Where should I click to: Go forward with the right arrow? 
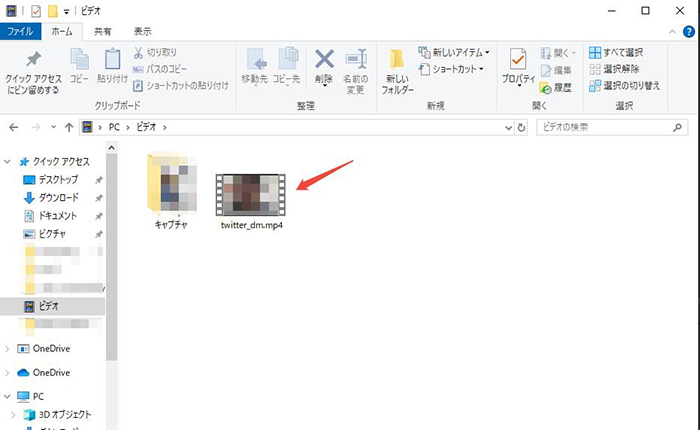pos(36,127)
